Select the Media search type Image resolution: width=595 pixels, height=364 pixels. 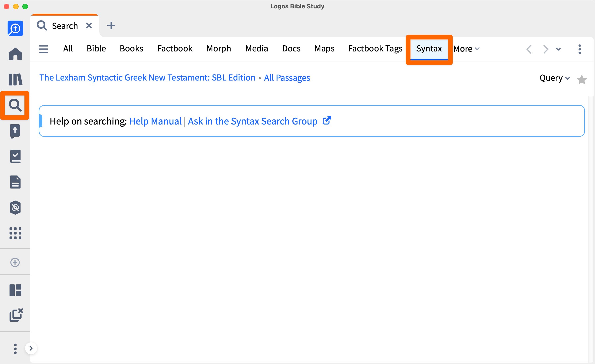click(x=257, y=48)
